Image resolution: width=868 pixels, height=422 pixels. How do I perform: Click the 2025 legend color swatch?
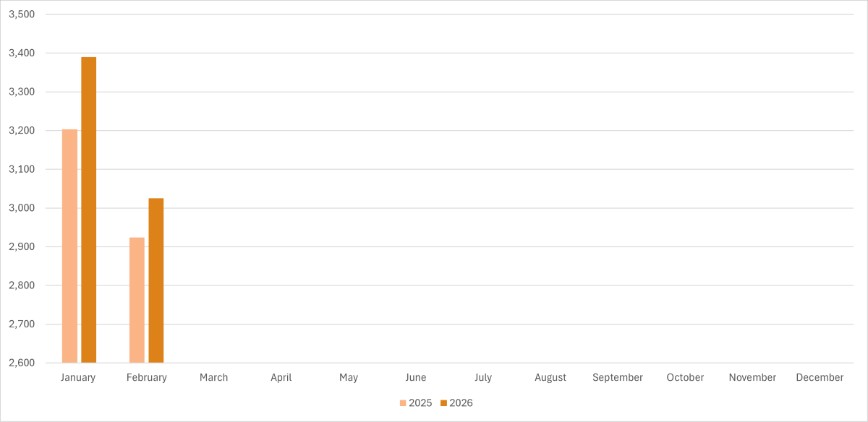403,403
